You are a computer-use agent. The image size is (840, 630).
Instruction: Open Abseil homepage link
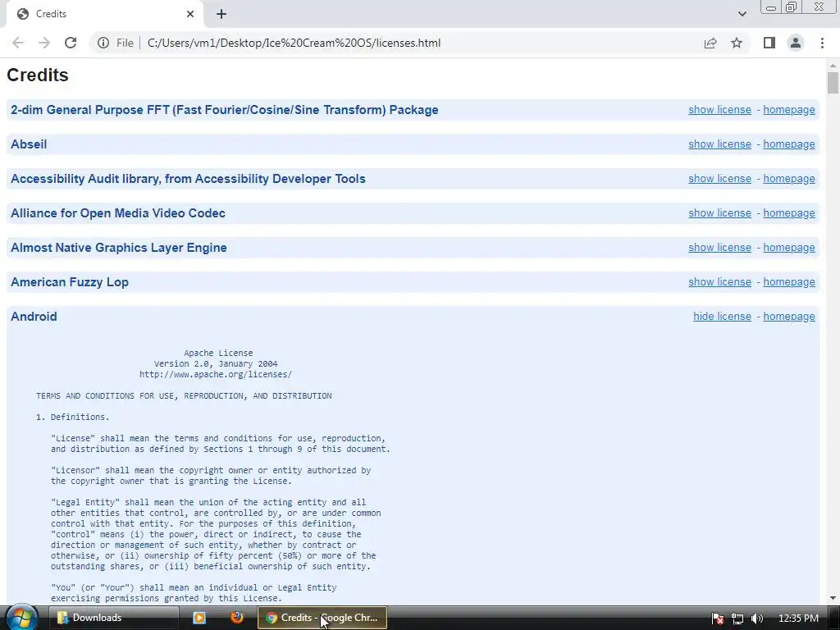[789, 144]
